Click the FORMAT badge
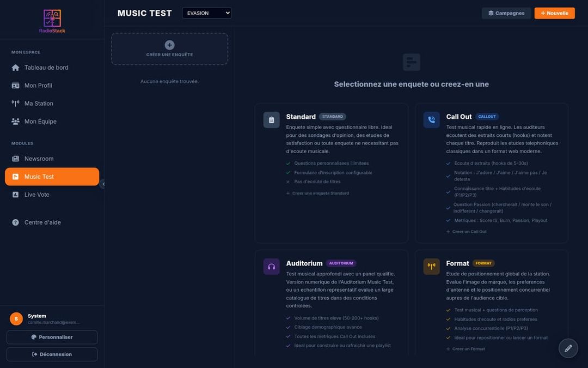Image resolution: width=588 pixels, height=368 pixels. tap(483, 263)
